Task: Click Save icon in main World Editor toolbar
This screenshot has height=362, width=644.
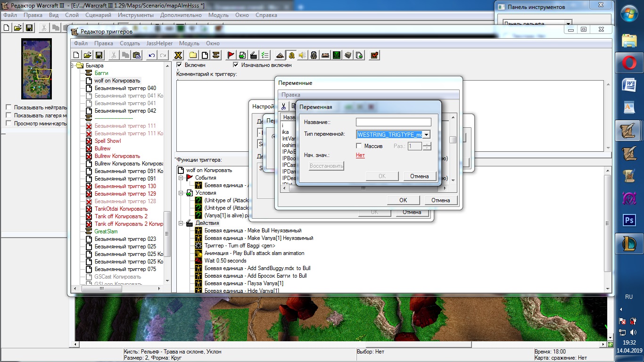Action: coord(29,27)
